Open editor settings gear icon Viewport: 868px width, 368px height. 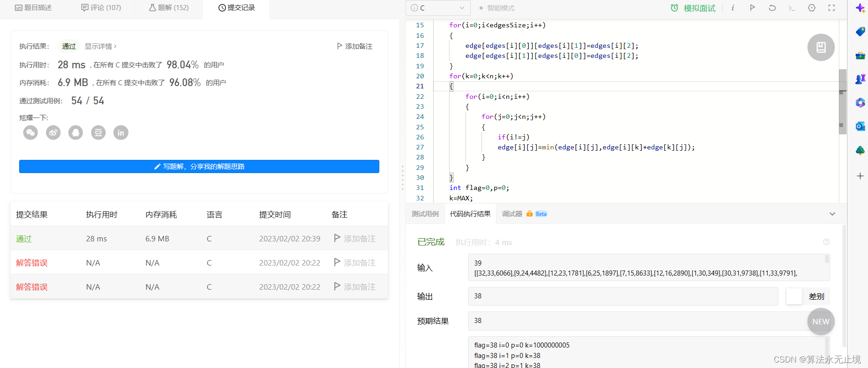(x=812, y=8)
